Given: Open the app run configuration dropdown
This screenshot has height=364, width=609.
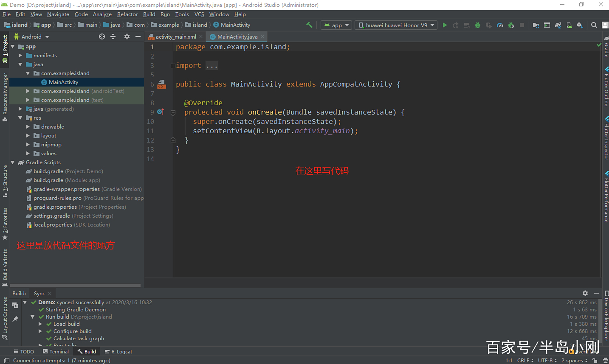Looking at the screenshot, I should (x=336, y=25).
